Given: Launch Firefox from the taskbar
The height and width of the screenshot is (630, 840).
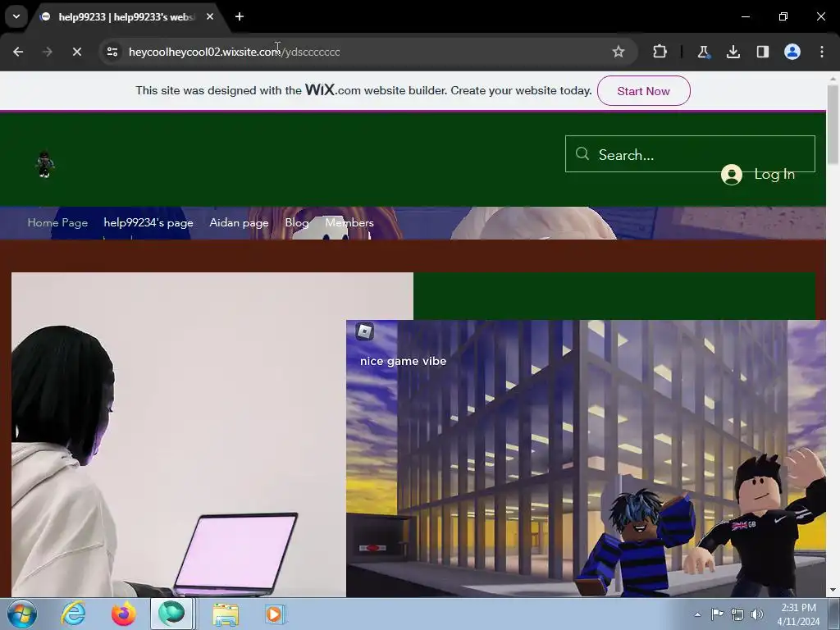Looking at the screenshot, I should tap(123, 614).
